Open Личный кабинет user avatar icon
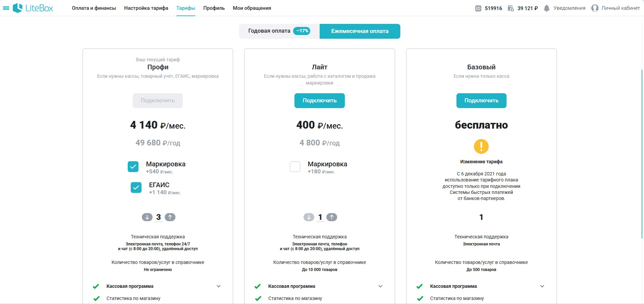644x304 pixels. (x=595, y=8)
